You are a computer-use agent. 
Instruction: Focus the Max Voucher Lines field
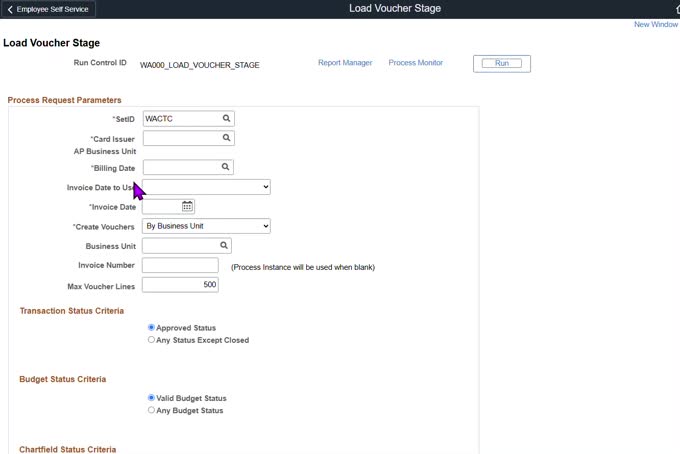[x=180, y=284]
